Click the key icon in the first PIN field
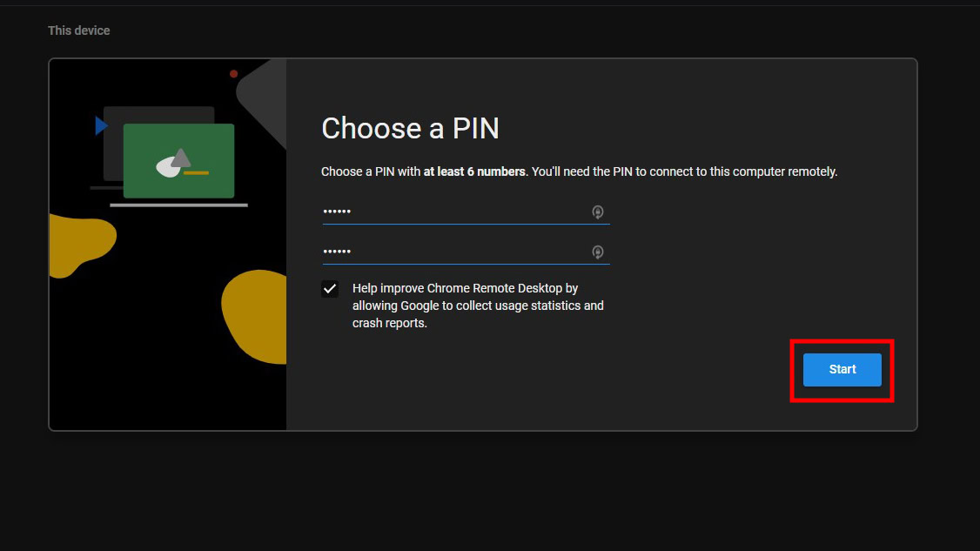 598,212
